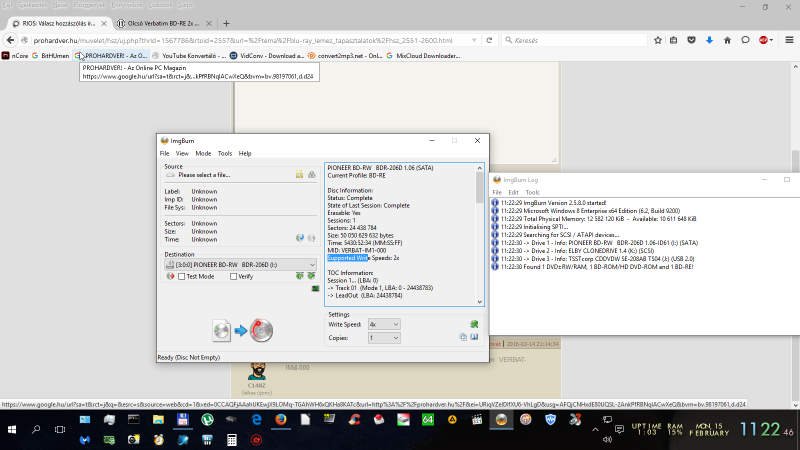Screen dimensions: 800x450
Task: Open Task View on the taskbar
Action: click(60, 430)
